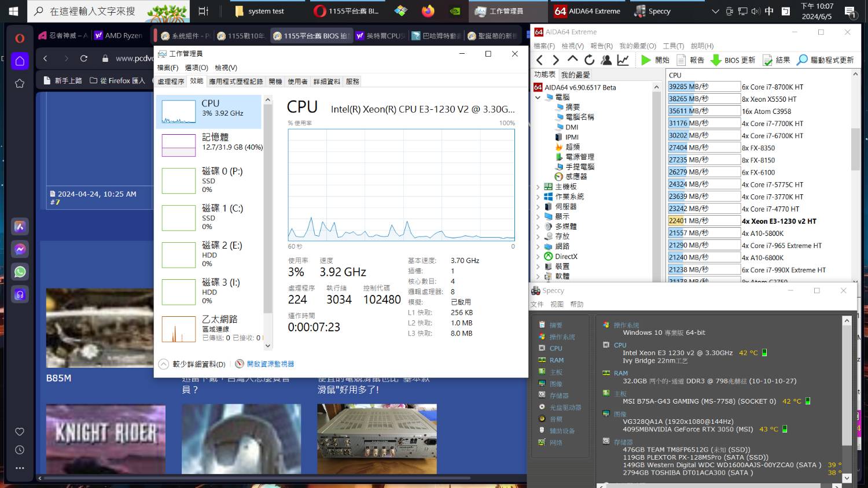The image size is (868, 488).
Task: Expand DirectX tree node in AIDA64
Action: 538,257
